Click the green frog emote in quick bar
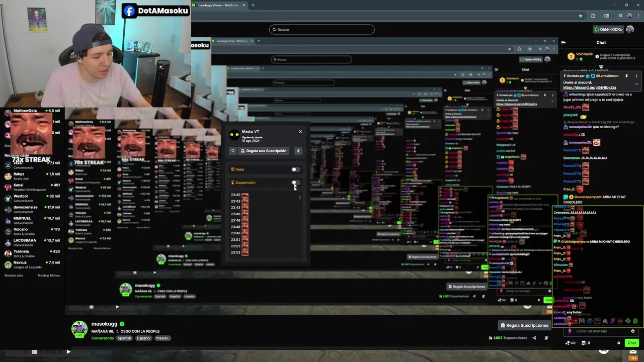The width and height of the screenshot is (644, 362). pyautogui.click(x=635, y=321)
